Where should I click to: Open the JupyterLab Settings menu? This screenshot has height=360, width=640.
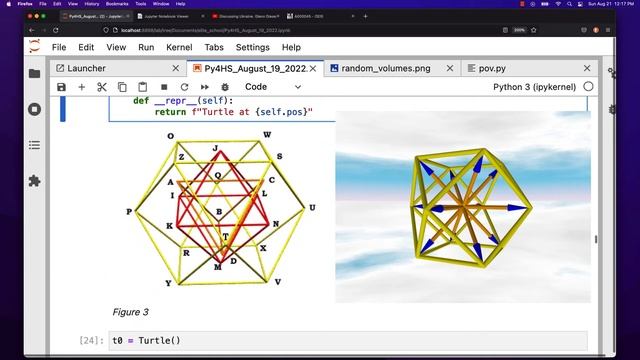253,47
